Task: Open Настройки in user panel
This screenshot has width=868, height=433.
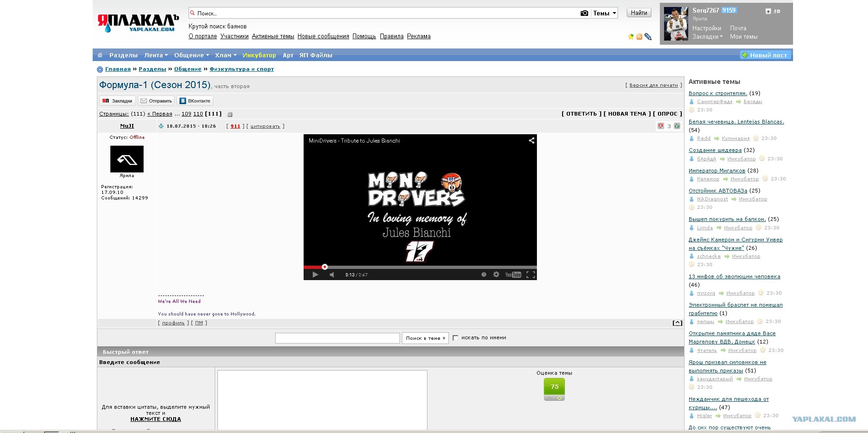Action: click(706, 28)
